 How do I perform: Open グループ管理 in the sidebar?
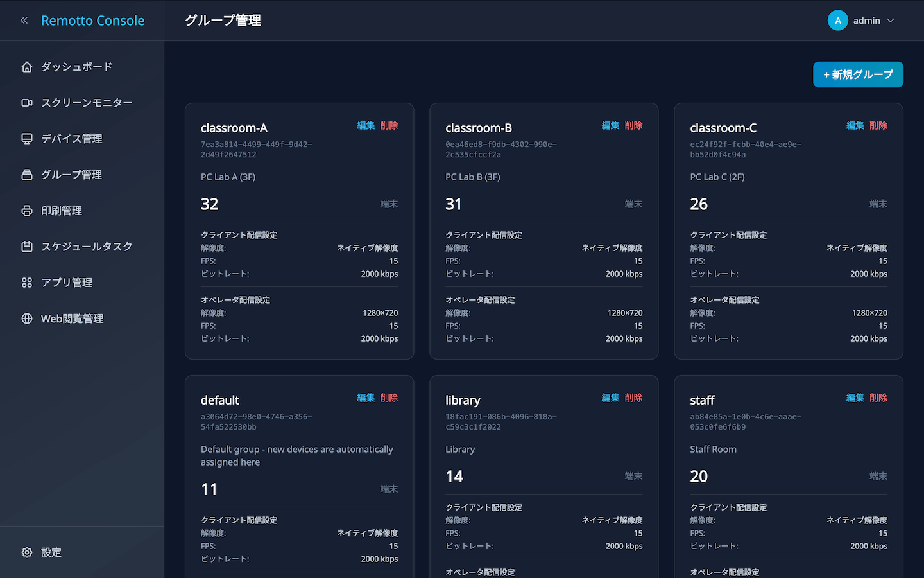pos(71,175)
